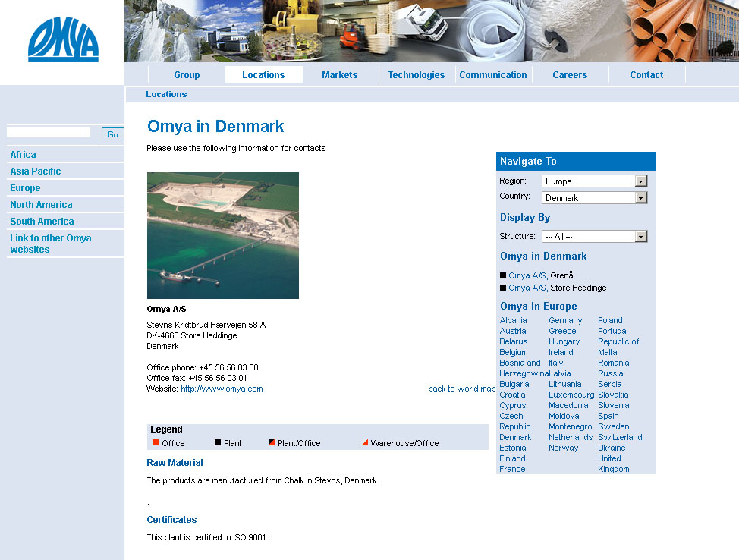Click the Plant/Office legend icon
Viewport: 739px width, 560px height.
(x=272, y=442)
